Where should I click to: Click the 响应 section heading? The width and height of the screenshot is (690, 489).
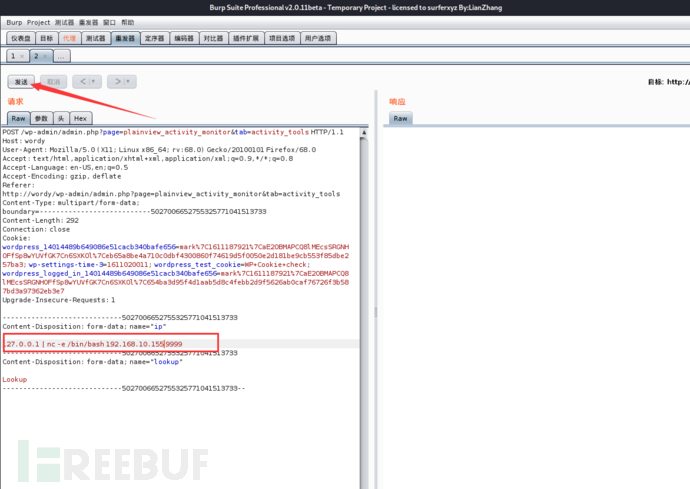tap(397, 102)
